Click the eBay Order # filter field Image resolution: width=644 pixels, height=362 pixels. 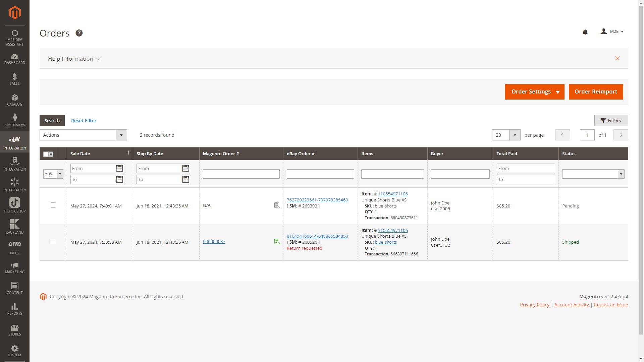click(320, 174)
